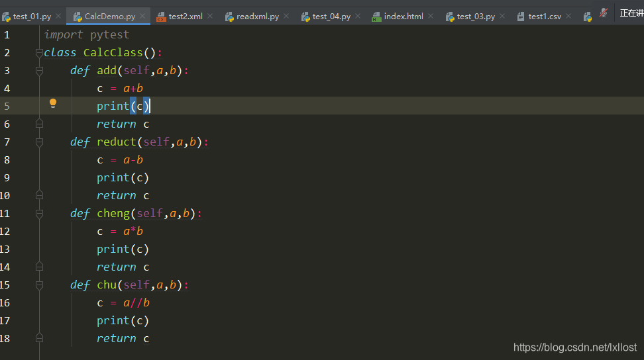Click the 'a//b' expression on line 16

[136, 302]
